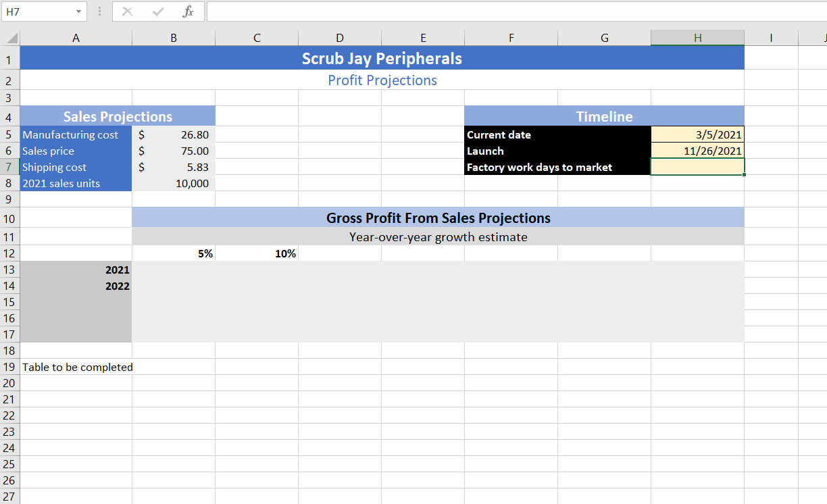Click the Sales price label cell
Screen dimensions: 827x504
pyautogui.click(x=76, y=151)
